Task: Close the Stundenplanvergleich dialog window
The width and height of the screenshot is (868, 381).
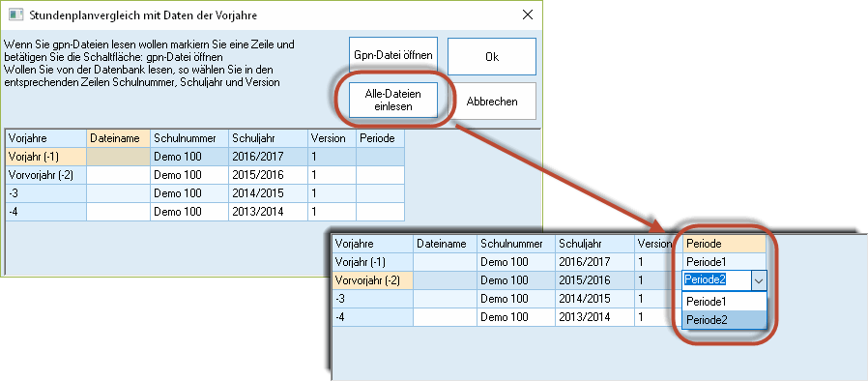Action: 528,15
